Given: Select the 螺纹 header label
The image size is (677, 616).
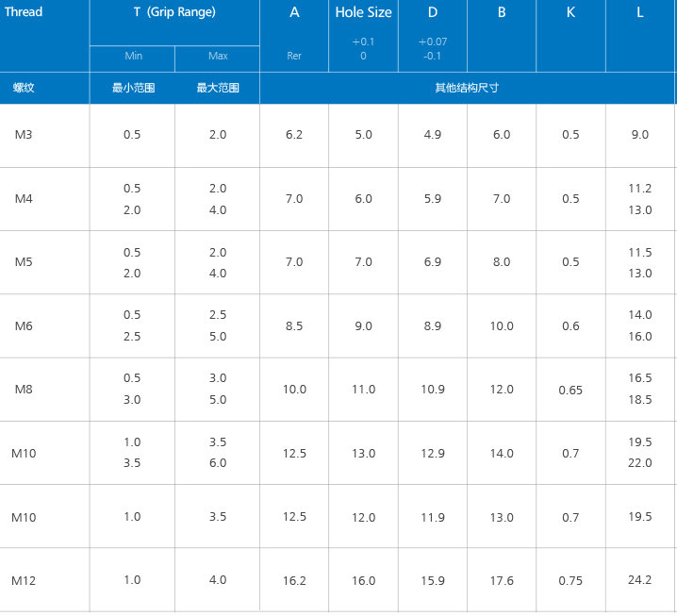Looking at the screenshot, I should click(x=24, y=88).
